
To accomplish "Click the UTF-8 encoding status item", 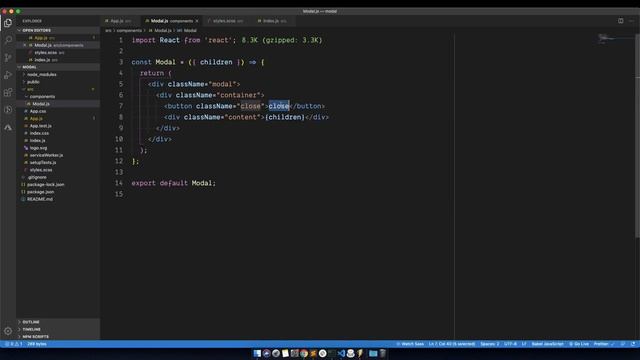I will pyautogui.click(x=510, y=344).
